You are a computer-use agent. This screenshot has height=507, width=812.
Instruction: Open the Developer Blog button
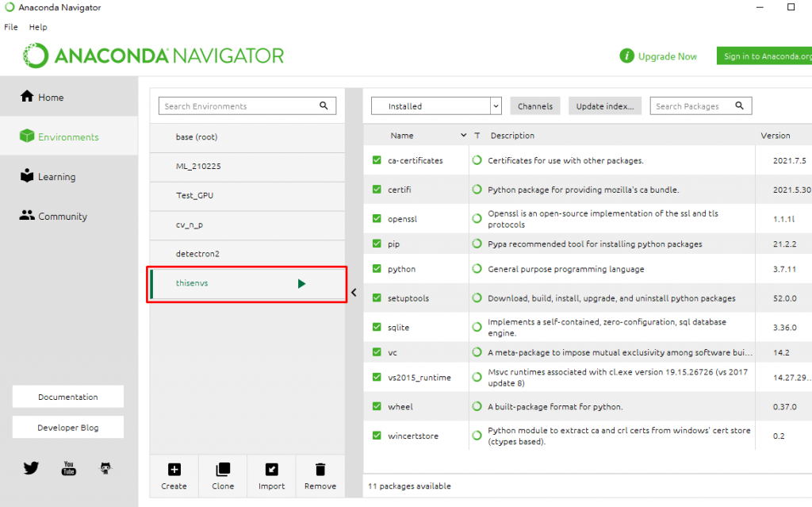pos(68,427)
